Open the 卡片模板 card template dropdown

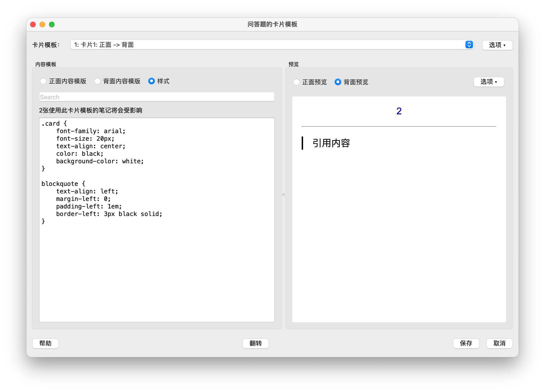264,44
